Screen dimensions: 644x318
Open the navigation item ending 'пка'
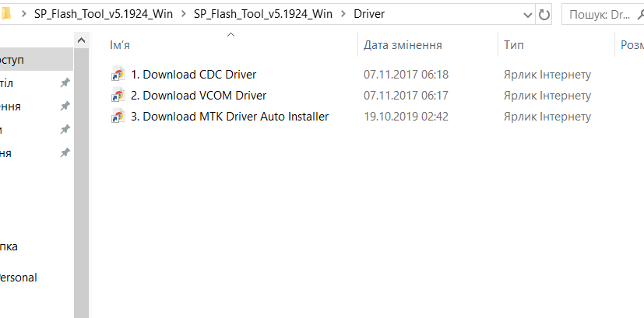click(x=9, y=246)
